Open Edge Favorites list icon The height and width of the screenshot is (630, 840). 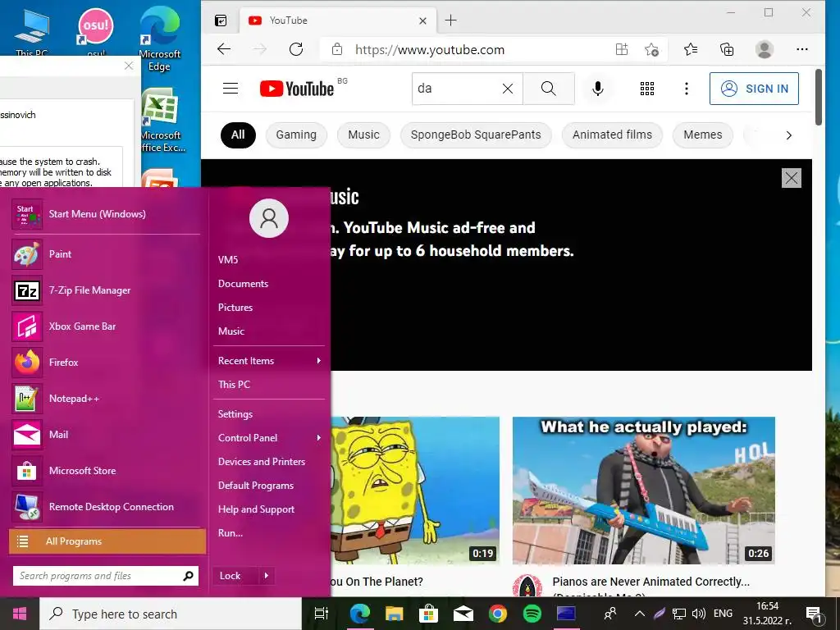[691, 49]
